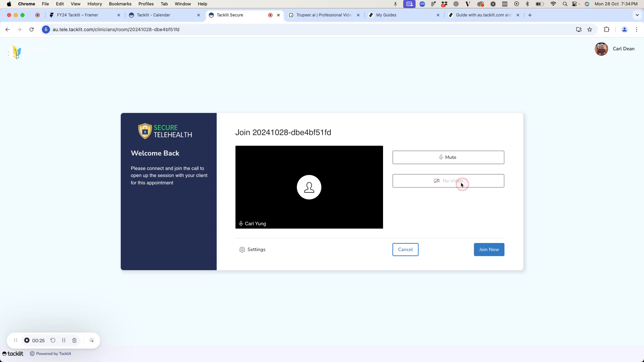
Task: Open the Chrome three-dot menu
Action: [x=636, y=29]
